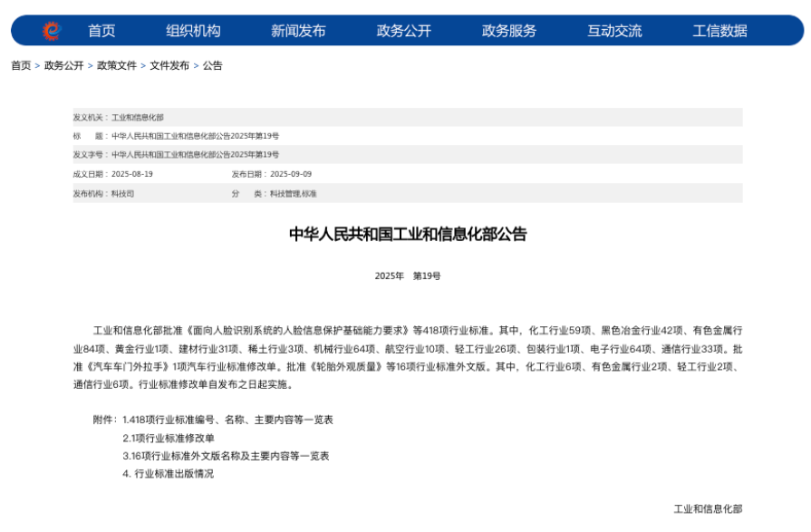
Task: Go to 政策文件 via the breadcrumb
Action: pyautogui.click(x=117, y=66)
